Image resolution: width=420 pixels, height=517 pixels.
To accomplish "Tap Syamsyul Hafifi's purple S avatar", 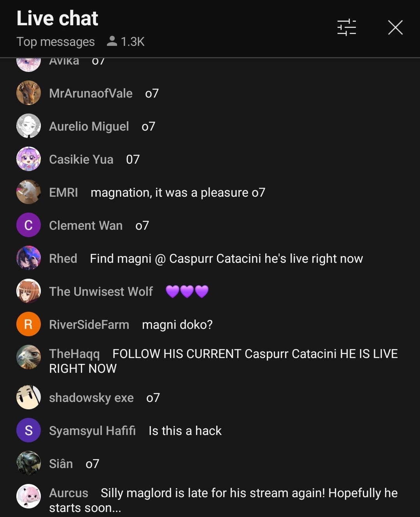I will (28, 430).
